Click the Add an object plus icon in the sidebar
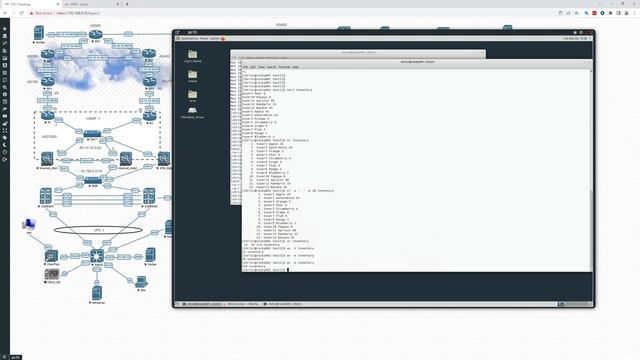The height and width of the screenshot is (360, 640). click(x=4, y=29)
